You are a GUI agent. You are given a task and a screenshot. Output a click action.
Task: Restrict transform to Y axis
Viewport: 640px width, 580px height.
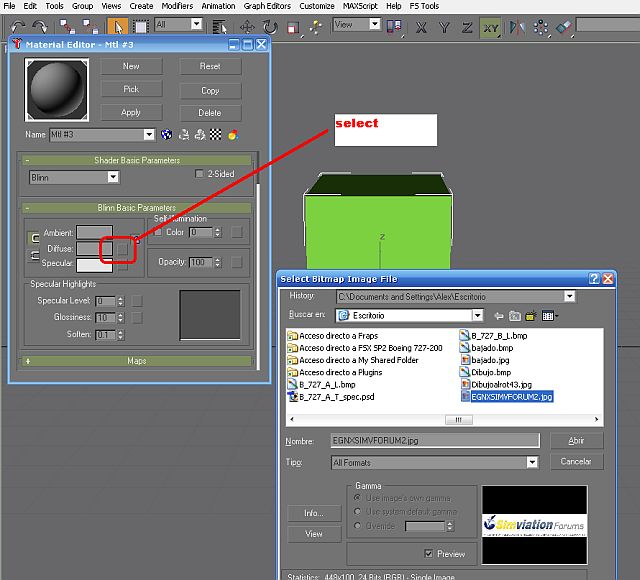click(444, 27)
